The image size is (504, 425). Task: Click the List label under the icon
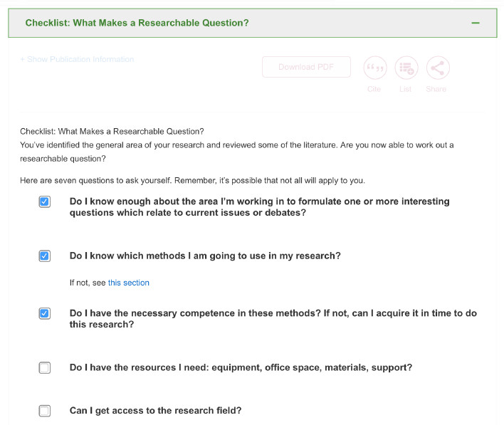405,89
